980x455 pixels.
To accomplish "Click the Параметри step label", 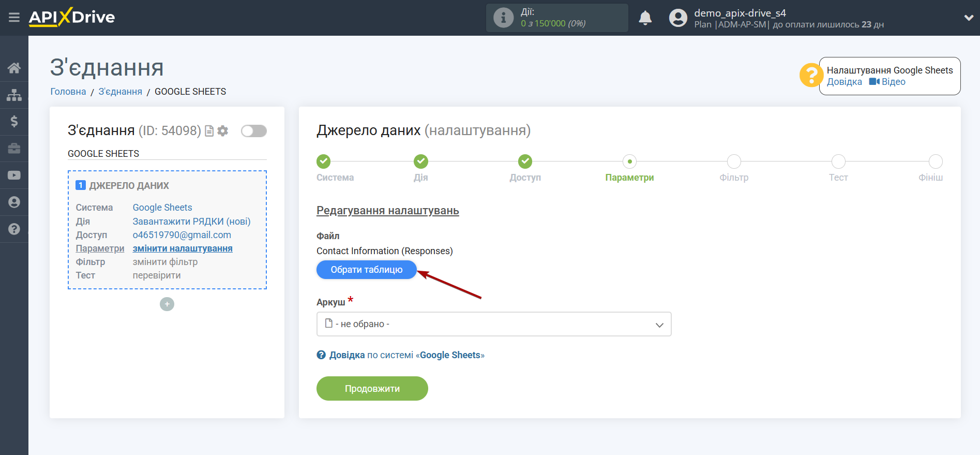I will point(629,178).
